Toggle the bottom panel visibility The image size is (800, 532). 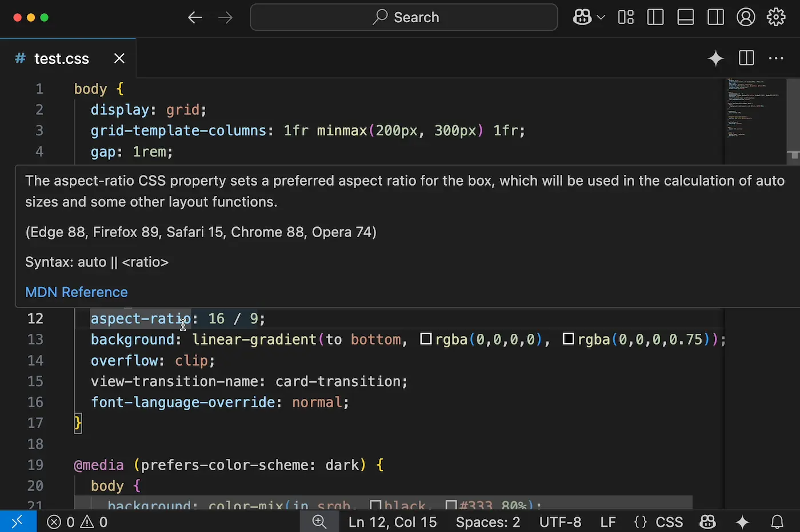(x=685, y=17)
